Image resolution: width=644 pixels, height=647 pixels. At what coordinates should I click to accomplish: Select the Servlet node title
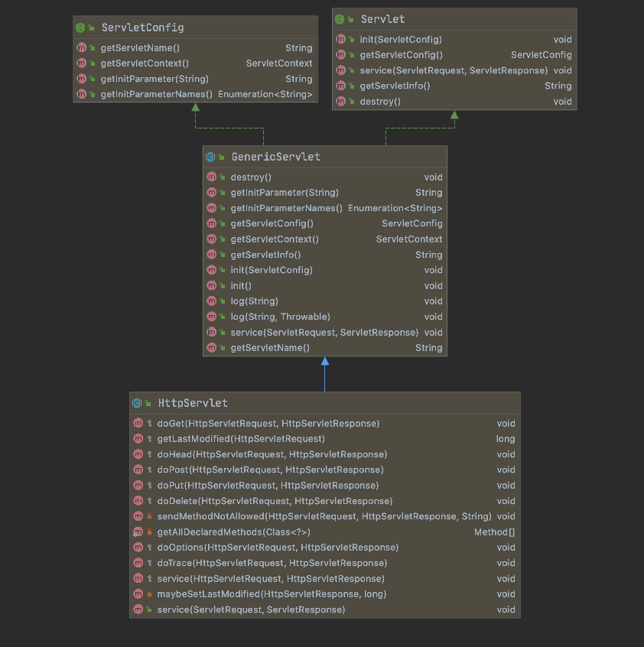click(x=383, y=19)
